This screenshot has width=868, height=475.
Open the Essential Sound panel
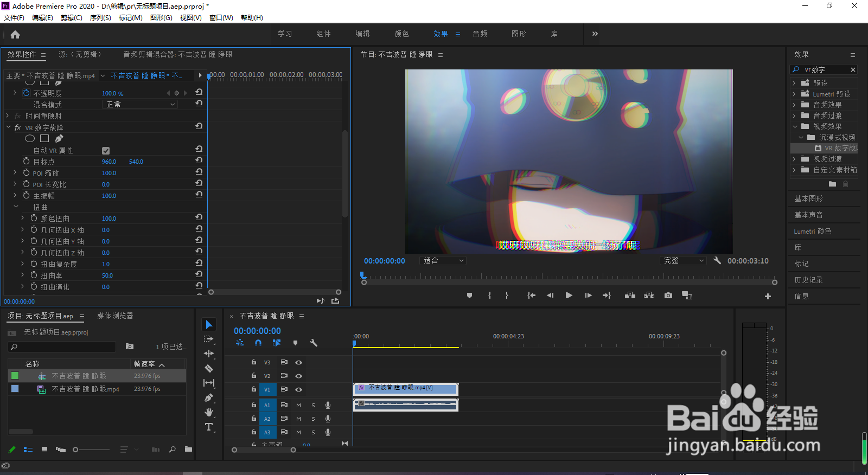(x=808, y=215)
